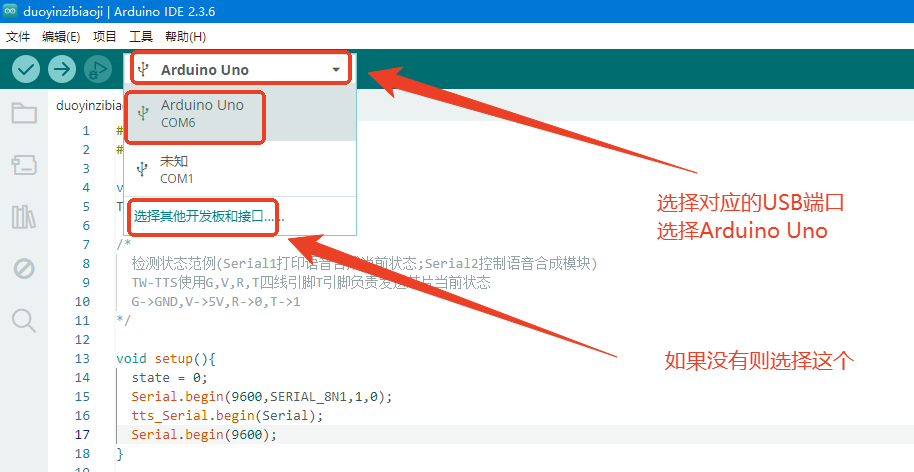Select the duoyinzibiaoji sketch tab

(x=89, y=105)
